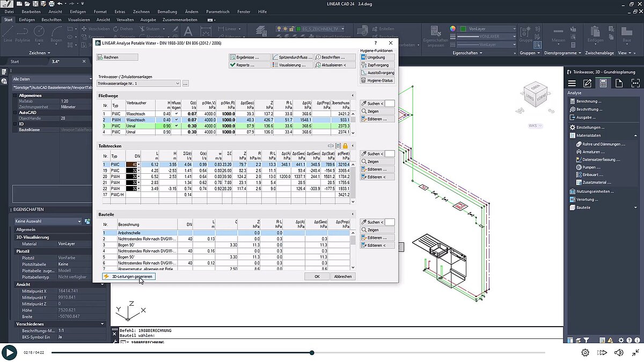Select the Kreis drawing tool
Viewport: 644px width, 362px height.
(x=39, y=36)
